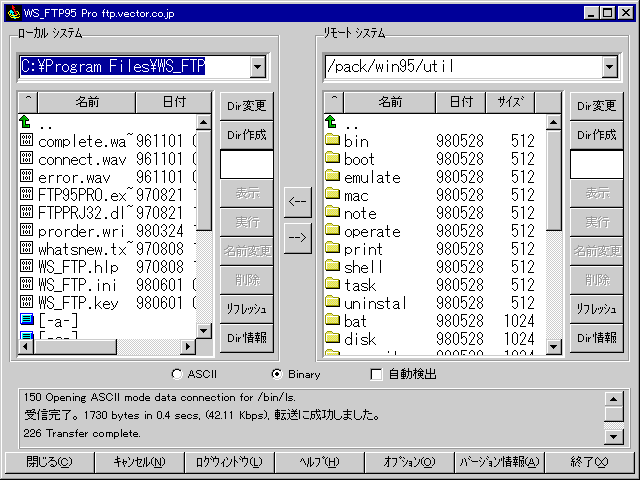Click the WS_FTP title bar app icon
This screenshot has width=640, height=480.
[14, 13]
